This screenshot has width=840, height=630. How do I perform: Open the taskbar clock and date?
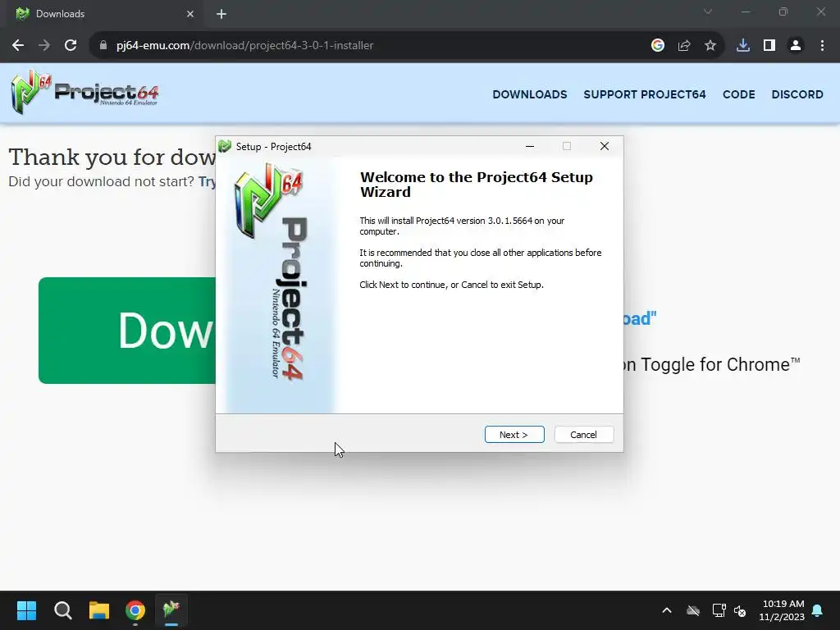pos(782,610)
